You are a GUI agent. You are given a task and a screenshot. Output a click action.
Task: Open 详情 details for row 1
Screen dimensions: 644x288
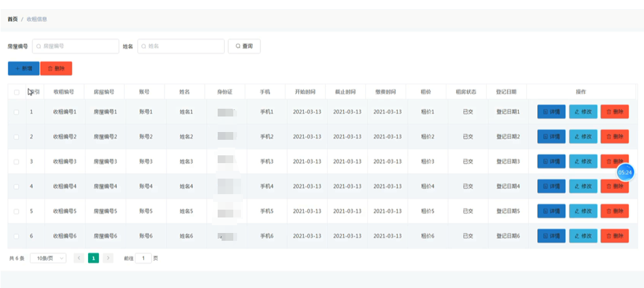click(551, 112)
